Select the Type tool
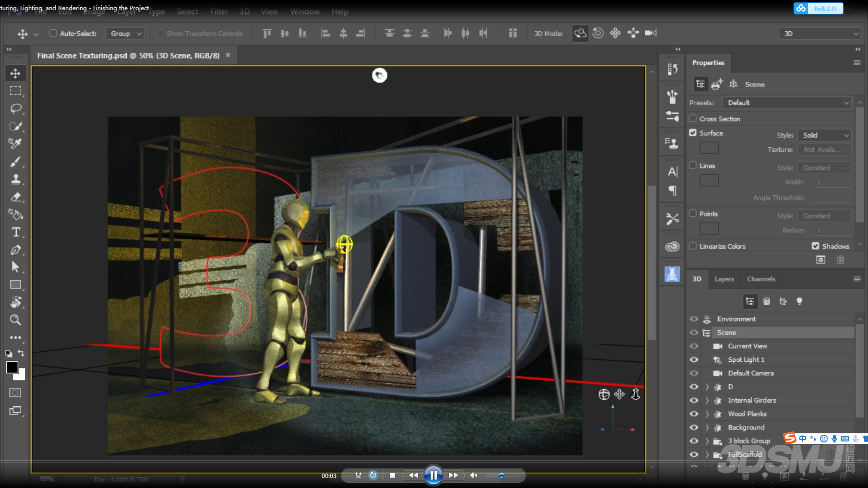The image size is (868, 488). point(15,232)
